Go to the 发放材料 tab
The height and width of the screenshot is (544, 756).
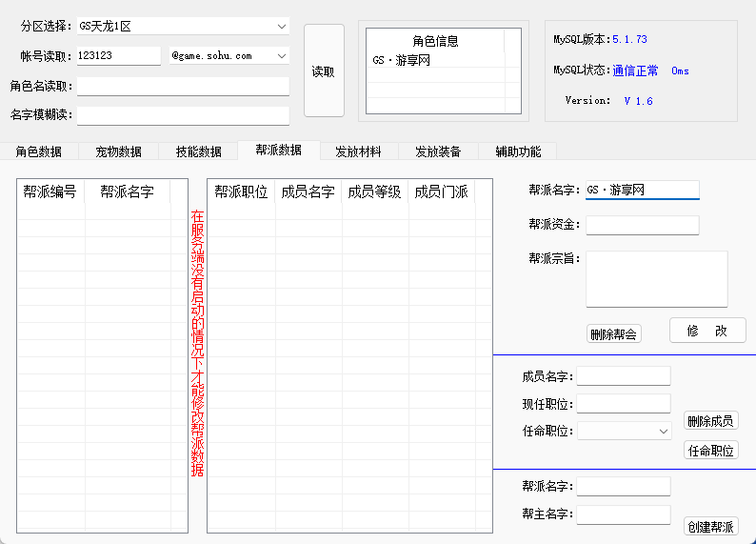coord(358,151)
